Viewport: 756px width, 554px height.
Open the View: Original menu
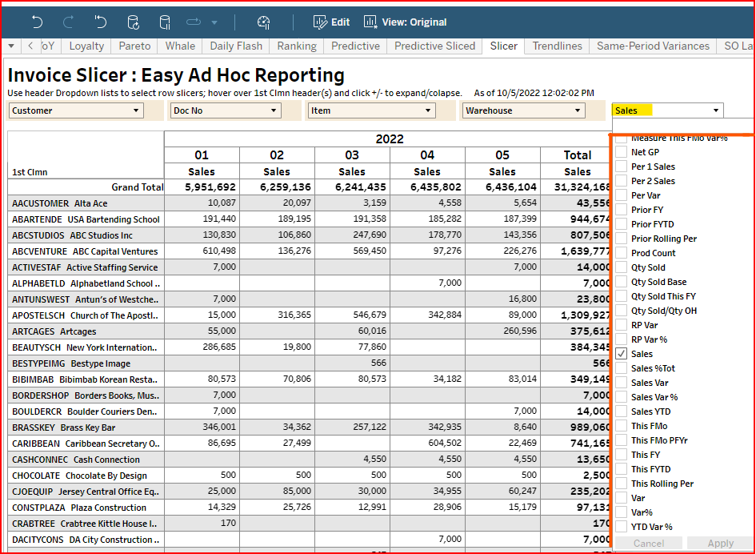click(406, 22)
